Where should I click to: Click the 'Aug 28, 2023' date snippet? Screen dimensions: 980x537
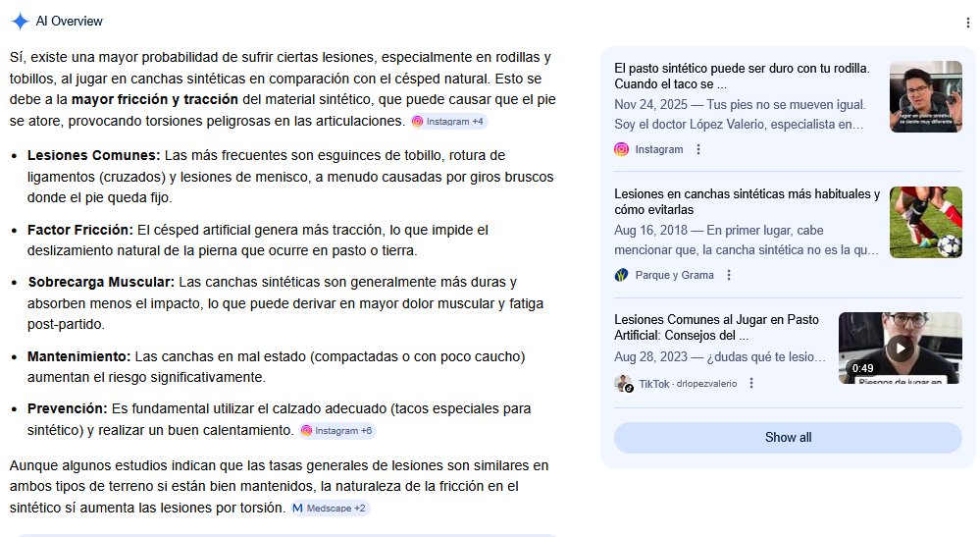[x=650, y=357]
